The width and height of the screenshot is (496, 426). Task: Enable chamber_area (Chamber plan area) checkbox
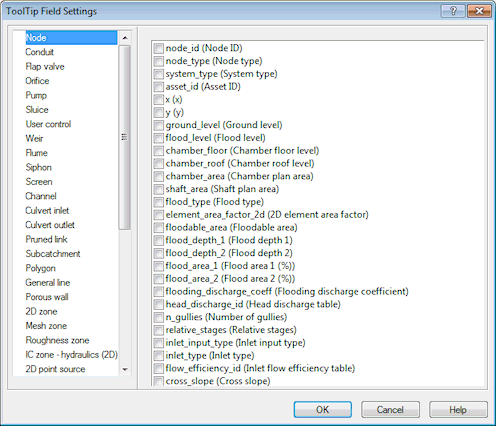coord(158,176)
